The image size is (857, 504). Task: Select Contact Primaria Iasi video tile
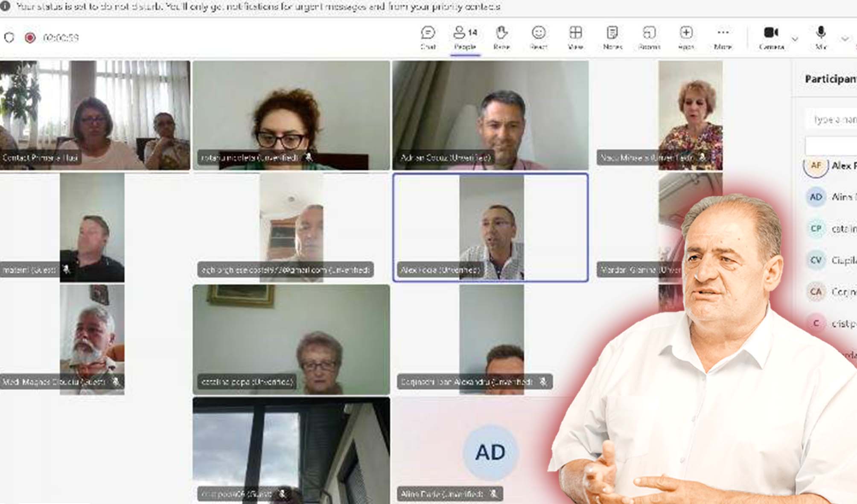click(95, 115)
